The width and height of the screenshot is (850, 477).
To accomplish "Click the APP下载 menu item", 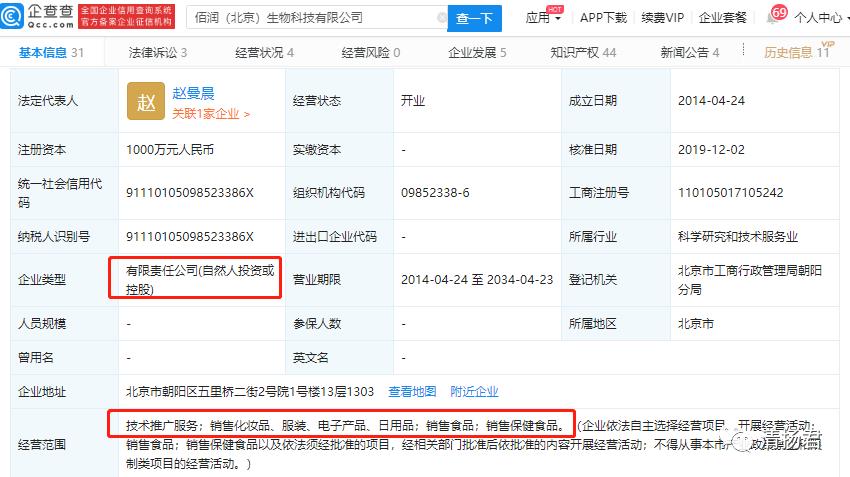I will (603, 18).
